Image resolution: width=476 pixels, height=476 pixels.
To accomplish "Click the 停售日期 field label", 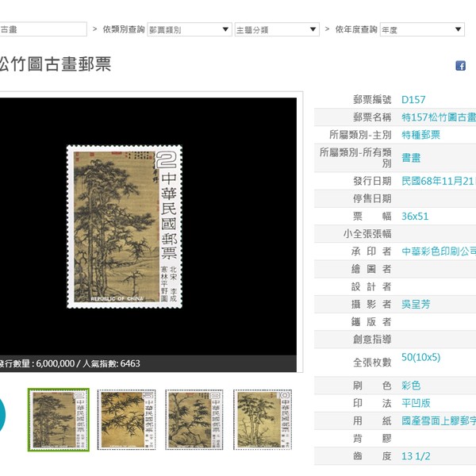I will pos(372,199).
